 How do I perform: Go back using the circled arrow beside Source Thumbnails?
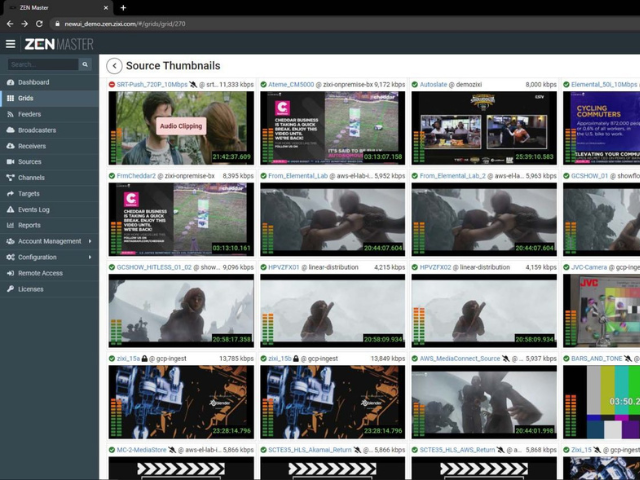pyautogui.click(x=114, y=66)
